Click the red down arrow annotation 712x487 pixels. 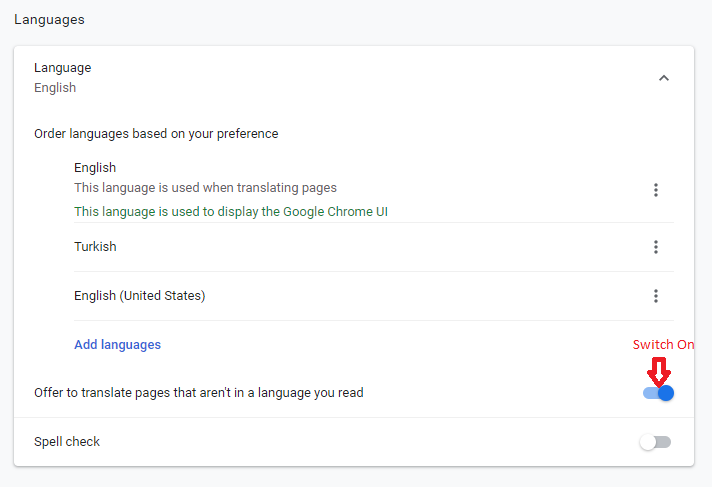point(659,372)
